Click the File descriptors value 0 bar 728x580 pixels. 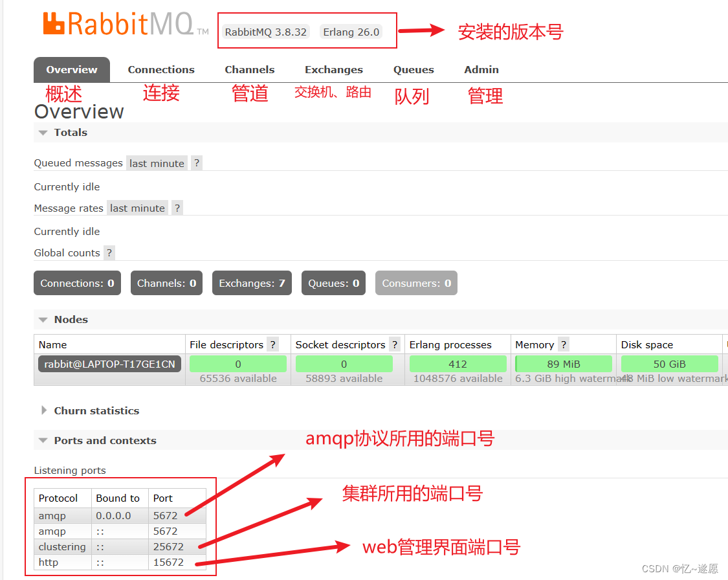point(238,364)
